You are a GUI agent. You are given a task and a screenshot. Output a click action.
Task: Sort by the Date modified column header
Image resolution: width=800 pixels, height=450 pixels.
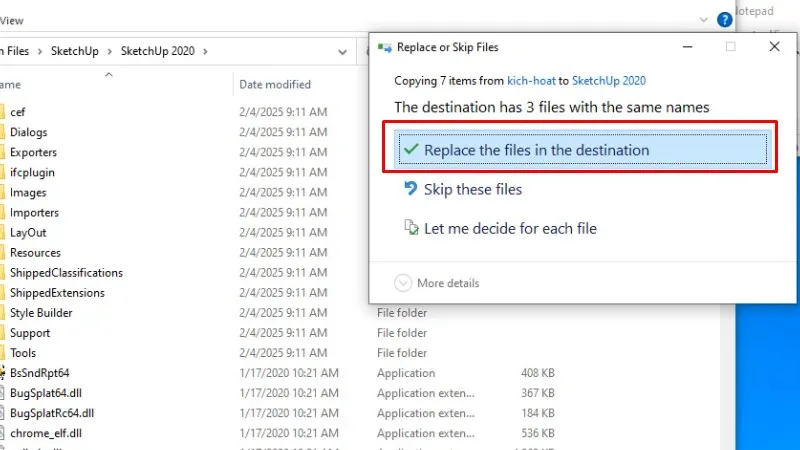(275, 85)
